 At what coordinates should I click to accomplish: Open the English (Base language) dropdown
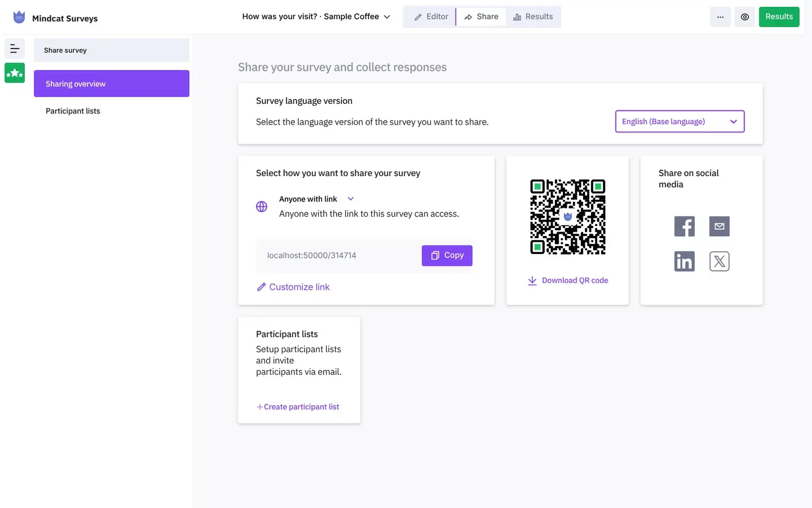(x=679, y=121)
